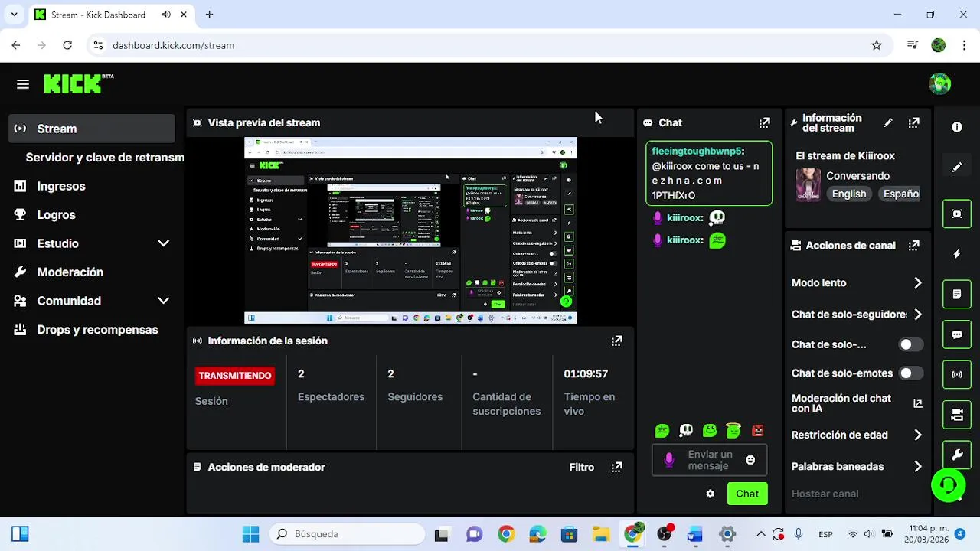This screenshot has height=551, width=980.
Task: Click the info icon in right toolbar
Action: pos(957,127)
